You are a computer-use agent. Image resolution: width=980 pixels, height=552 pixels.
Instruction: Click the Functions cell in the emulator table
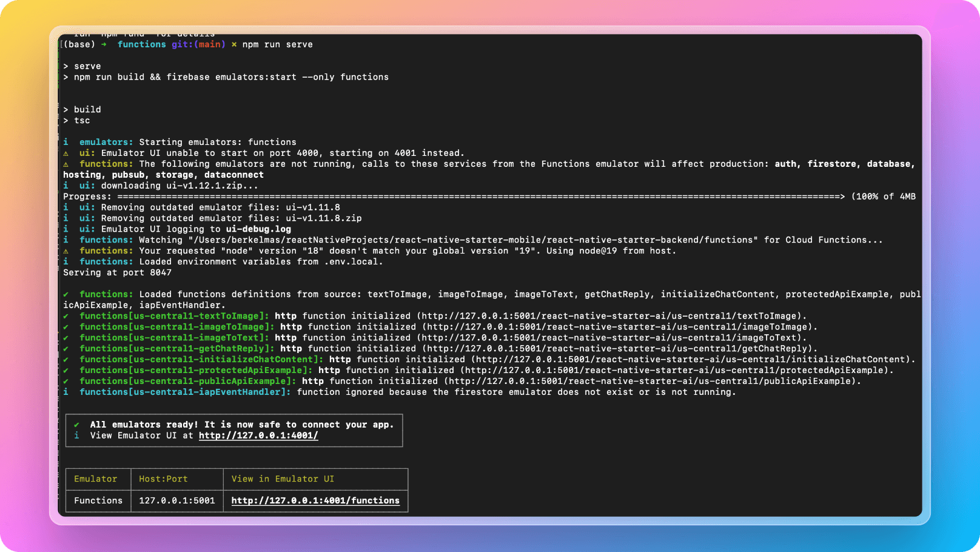[x=98, y=500]
